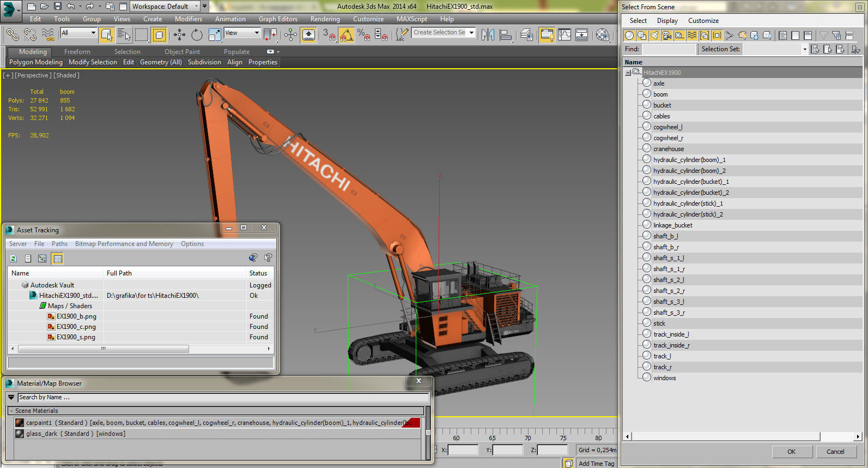Open the MAXScript menu
Screen dimensions: 868x468
[x=412, y=19]
